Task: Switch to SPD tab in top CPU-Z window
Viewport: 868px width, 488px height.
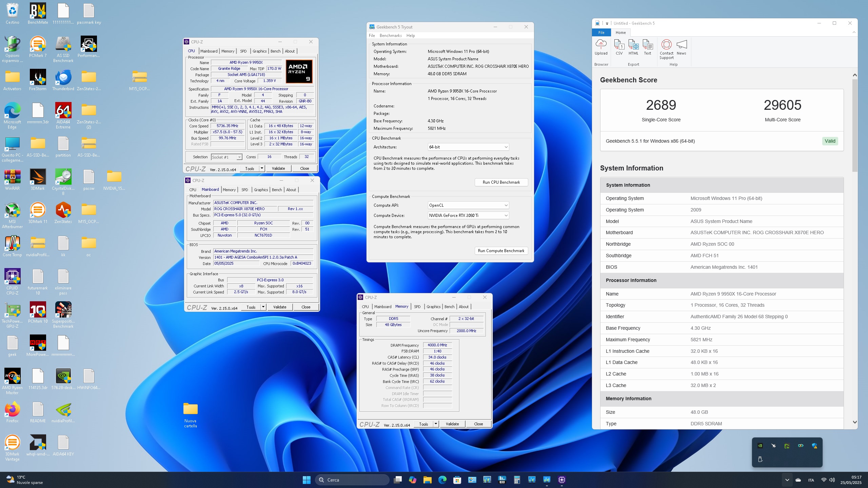Action: point(243,51)
